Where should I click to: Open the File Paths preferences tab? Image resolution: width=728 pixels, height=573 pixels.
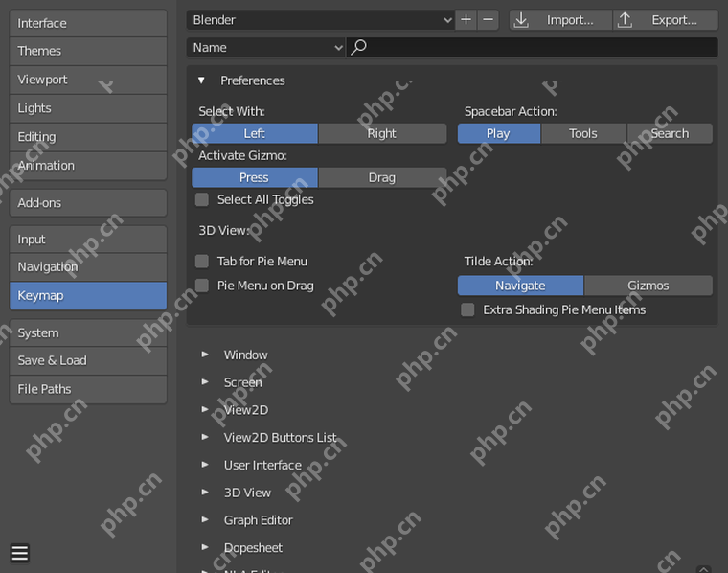[x=88, y=389]
